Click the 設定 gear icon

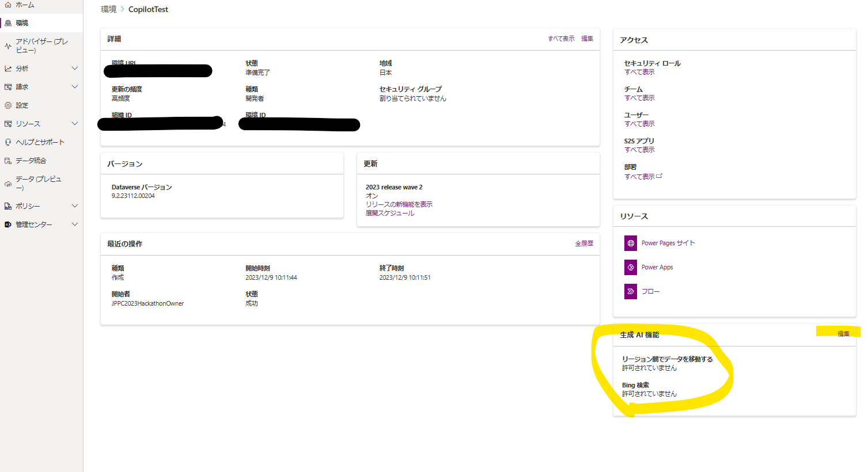pos(8,105)
